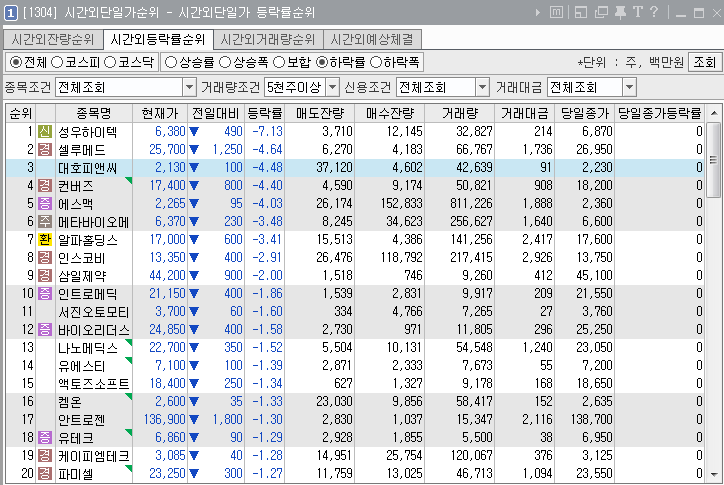Click the duplicate window icon in title bar

(601, 12)
